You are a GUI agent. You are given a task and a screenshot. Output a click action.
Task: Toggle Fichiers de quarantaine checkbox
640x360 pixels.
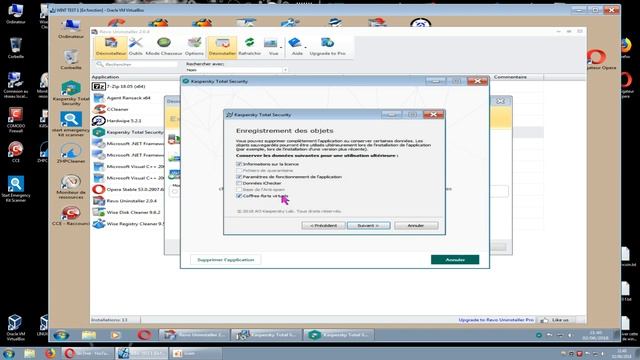(239, 170)
